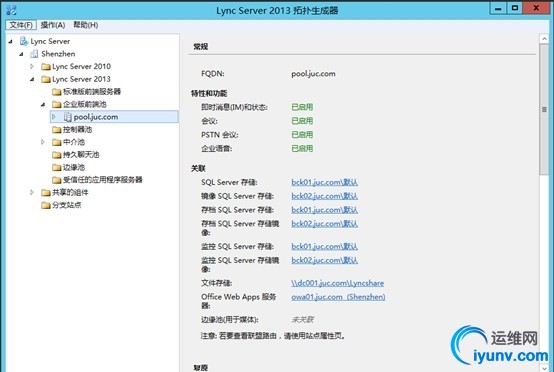Open the 帮助(H) menu
The image size is (554, 372).
pyautogui.click(x=86, y=25)
